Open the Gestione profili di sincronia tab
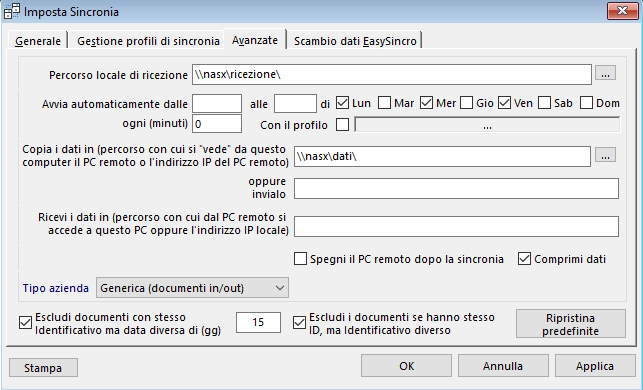Viewport: 643px width, 390px height. pos(148,41)
